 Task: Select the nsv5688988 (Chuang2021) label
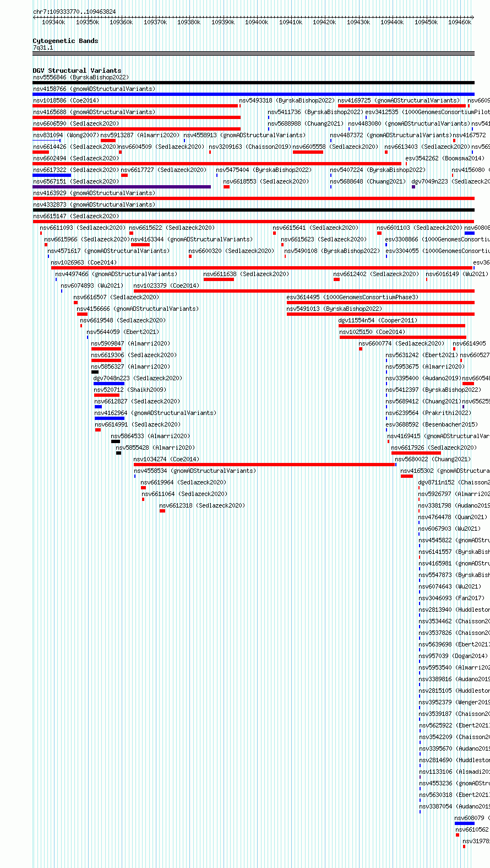click(x=306, y=123)
